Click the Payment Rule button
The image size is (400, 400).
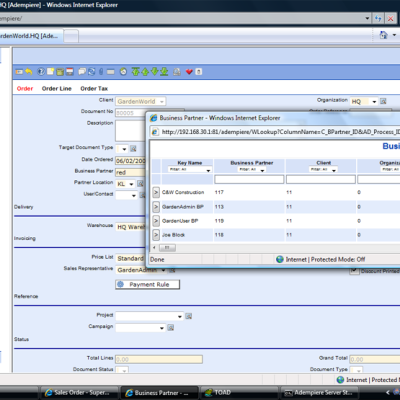pos(148,284)
